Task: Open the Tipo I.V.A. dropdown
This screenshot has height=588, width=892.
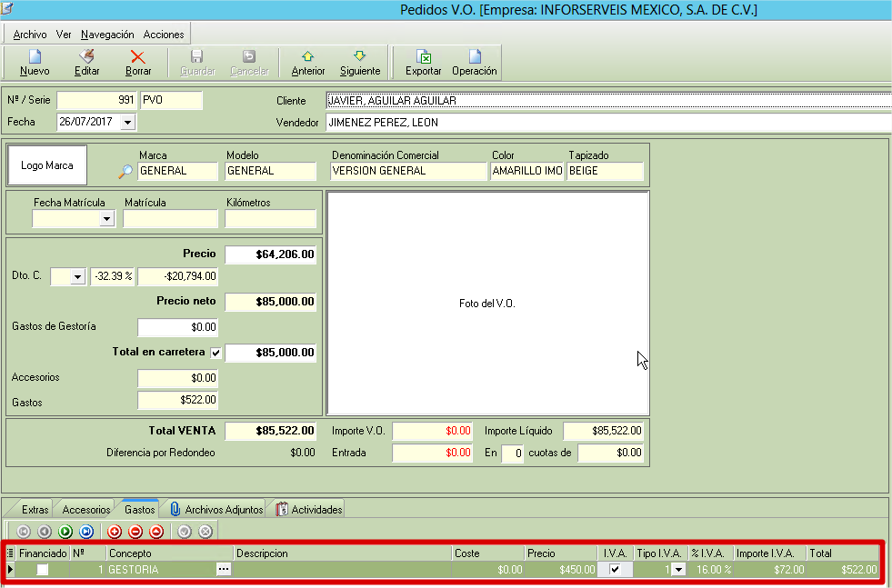Action: click(x=677, y=570)
